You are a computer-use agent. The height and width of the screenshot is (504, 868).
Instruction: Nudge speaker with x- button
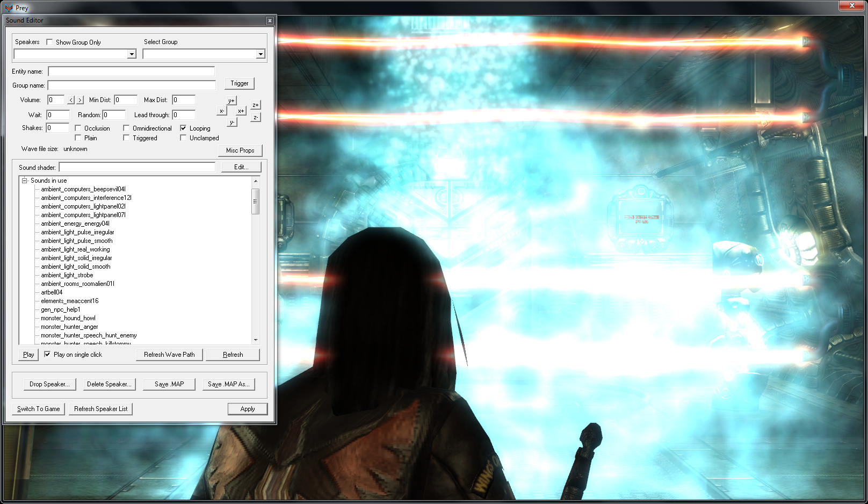[221, 111]
